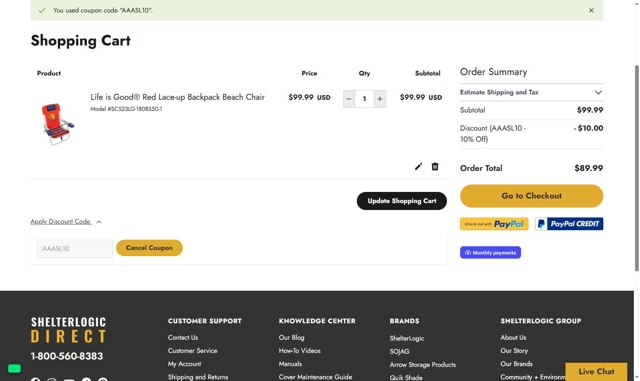Open ShelterLogic brand link
The height and width of the screenshot is (381, 640).
tap(407, 339)
